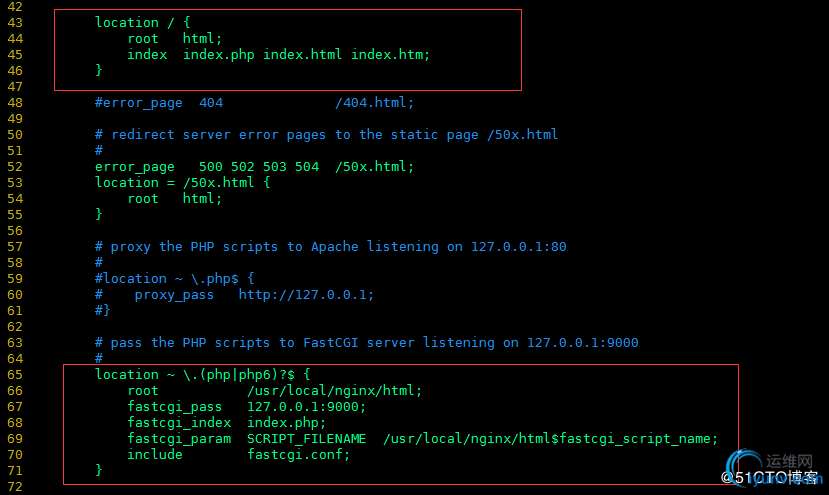Click 'fastcgi.conf;' include value
Image resolution: width=829 pixels, height=495 pixels.
299,454
